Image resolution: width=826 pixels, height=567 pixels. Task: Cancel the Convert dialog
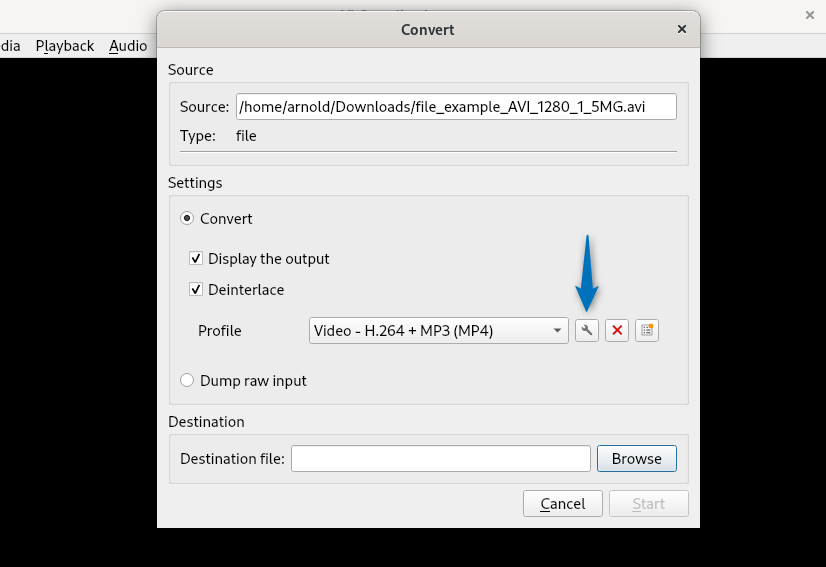pos(562,503)
